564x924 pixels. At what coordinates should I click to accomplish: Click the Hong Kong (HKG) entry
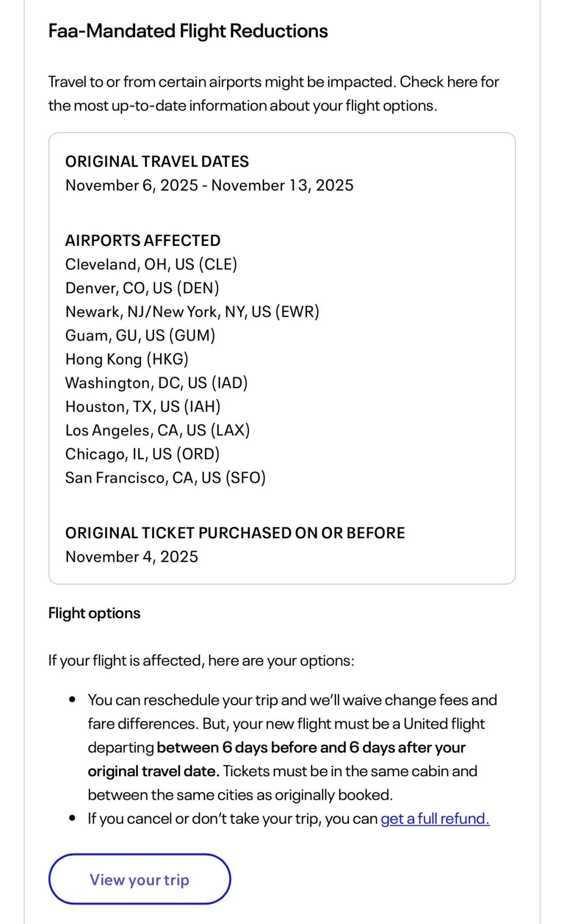click(127, 359)
